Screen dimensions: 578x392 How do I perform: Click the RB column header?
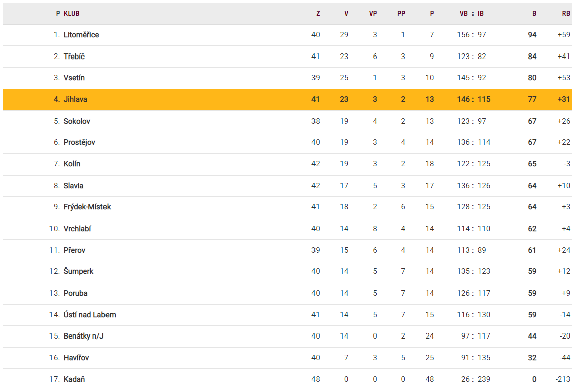pos(566,14)
